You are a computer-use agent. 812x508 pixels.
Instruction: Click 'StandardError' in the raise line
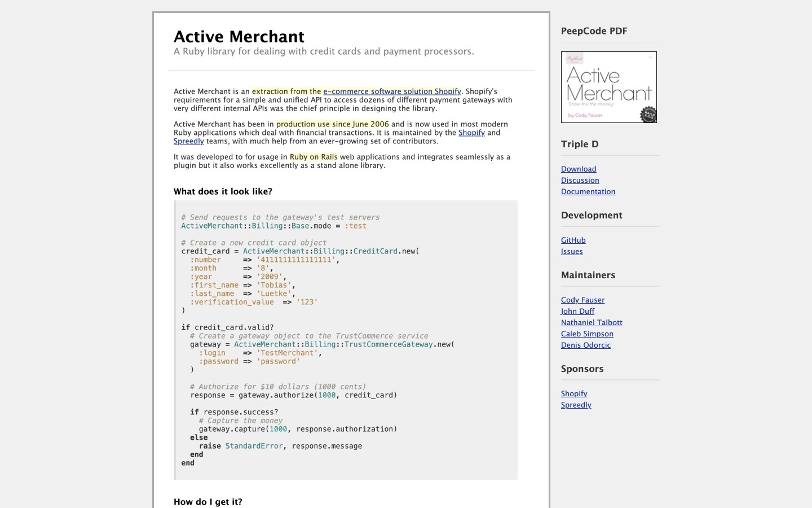254,446
